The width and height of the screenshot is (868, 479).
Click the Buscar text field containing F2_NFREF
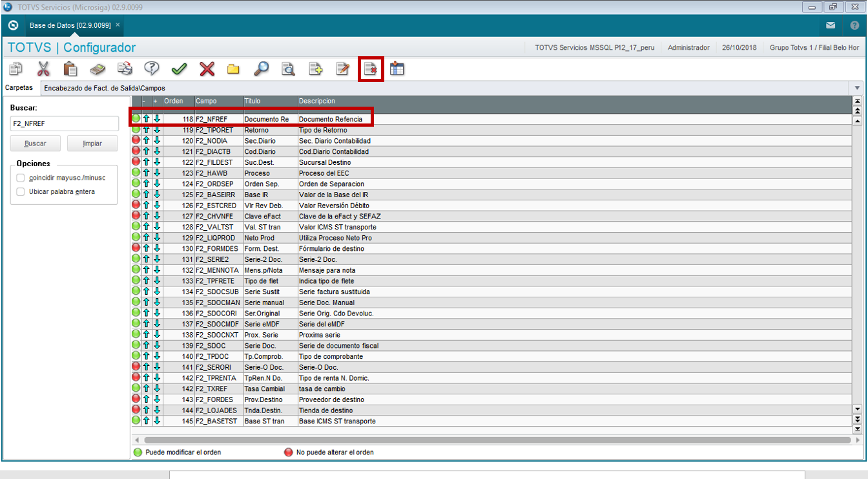pyautogui.click(x=65, y=123)
